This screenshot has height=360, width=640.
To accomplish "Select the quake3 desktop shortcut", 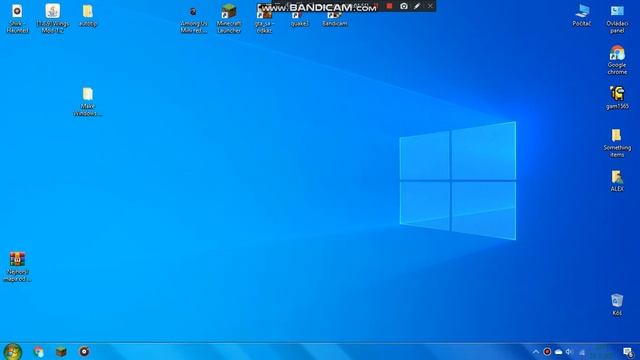I will [300, 18].
